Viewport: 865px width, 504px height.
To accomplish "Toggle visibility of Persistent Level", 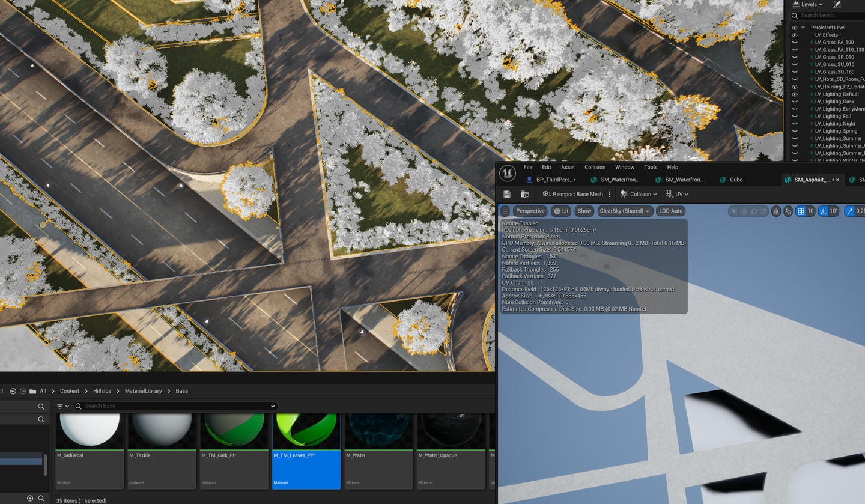I will [x=795, y=28].
